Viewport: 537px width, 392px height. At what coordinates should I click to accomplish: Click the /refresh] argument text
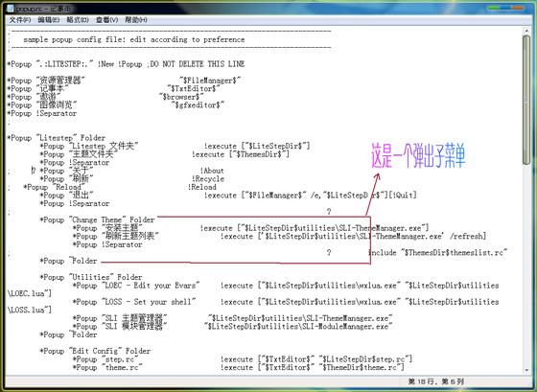point(468,237)
